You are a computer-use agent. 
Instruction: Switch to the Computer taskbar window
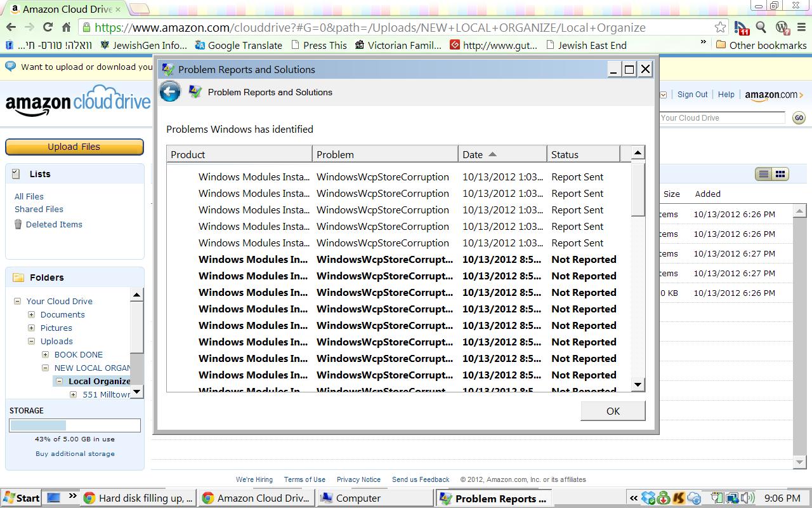376,498
